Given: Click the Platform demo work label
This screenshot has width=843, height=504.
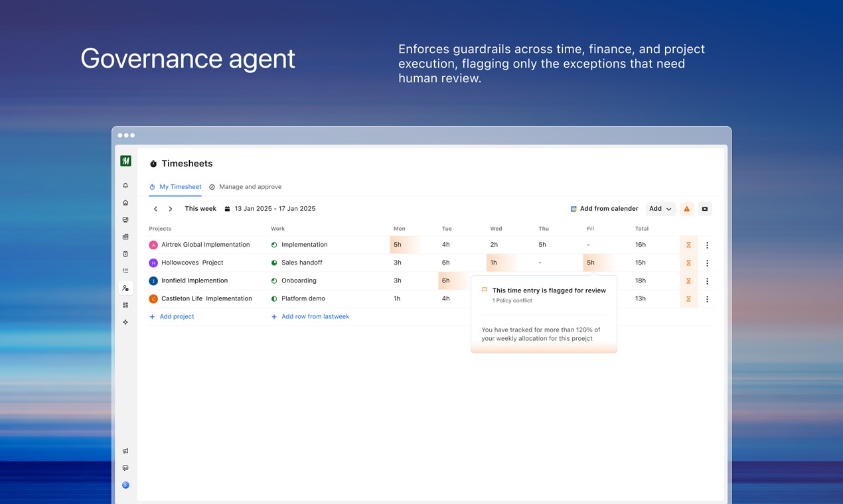Looking at the screenshot, I should pyautogui.click(x=303, y=298).
